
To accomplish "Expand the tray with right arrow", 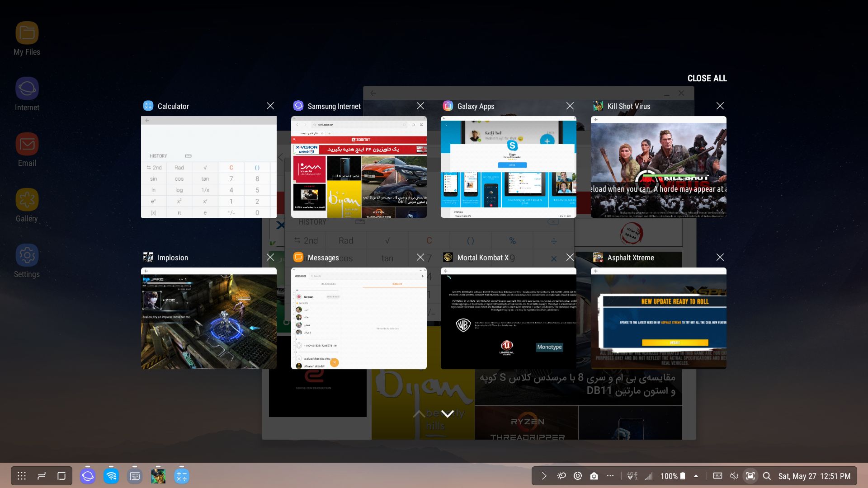I will click(544, 476).
